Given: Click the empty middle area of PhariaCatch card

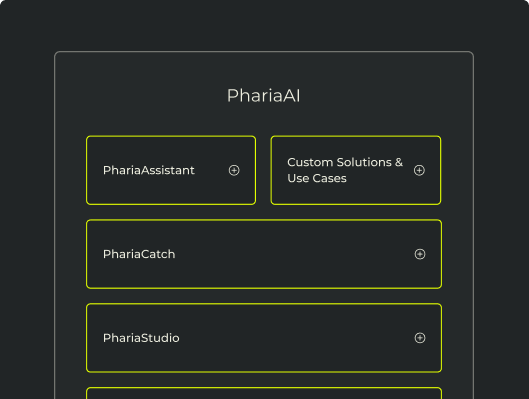Looking at the screenshot, I should pyautogui.click(x=294, y=254).
